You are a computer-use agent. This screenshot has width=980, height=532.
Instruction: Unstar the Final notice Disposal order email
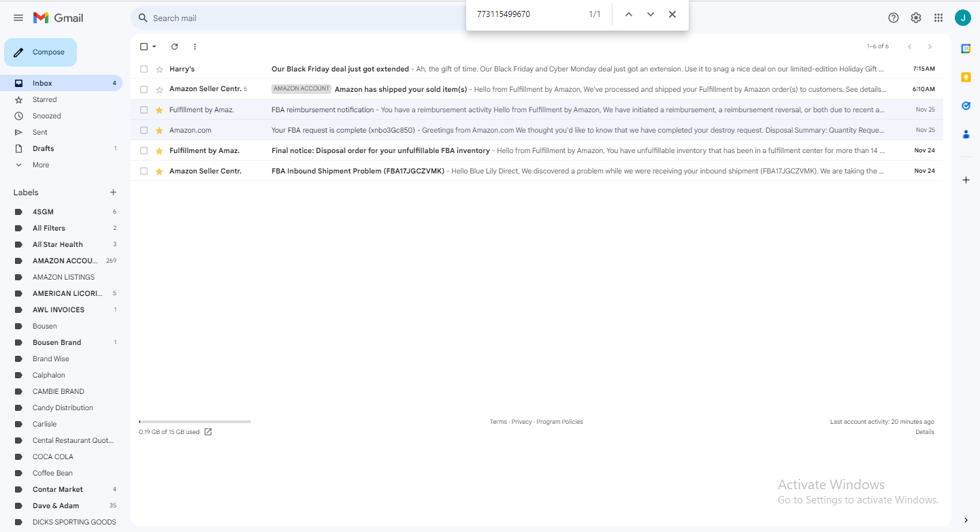(159, 150)
